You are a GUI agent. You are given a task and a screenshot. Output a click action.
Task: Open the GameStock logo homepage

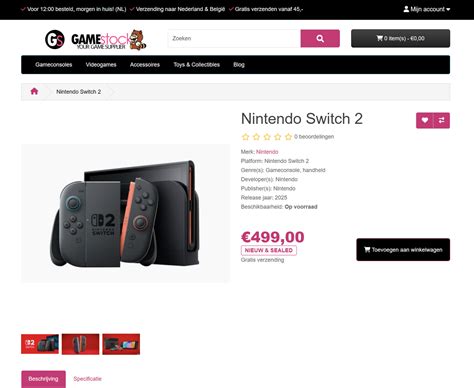pyautogui.click(x=96, y=40)
